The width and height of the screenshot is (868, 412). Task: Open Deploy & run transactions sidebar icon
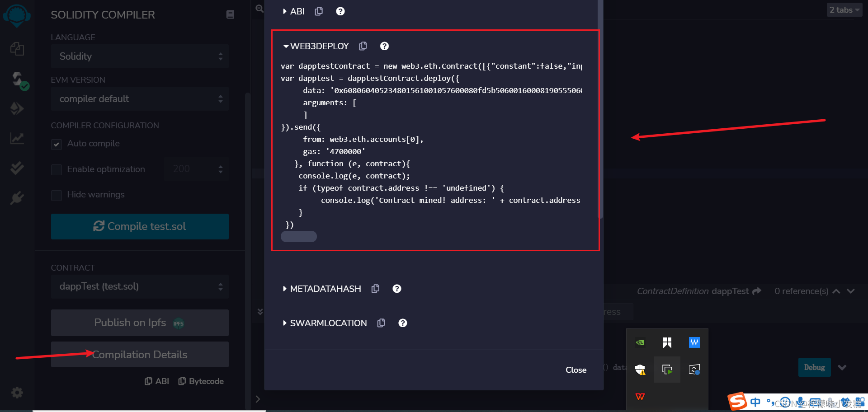point(17,108)
